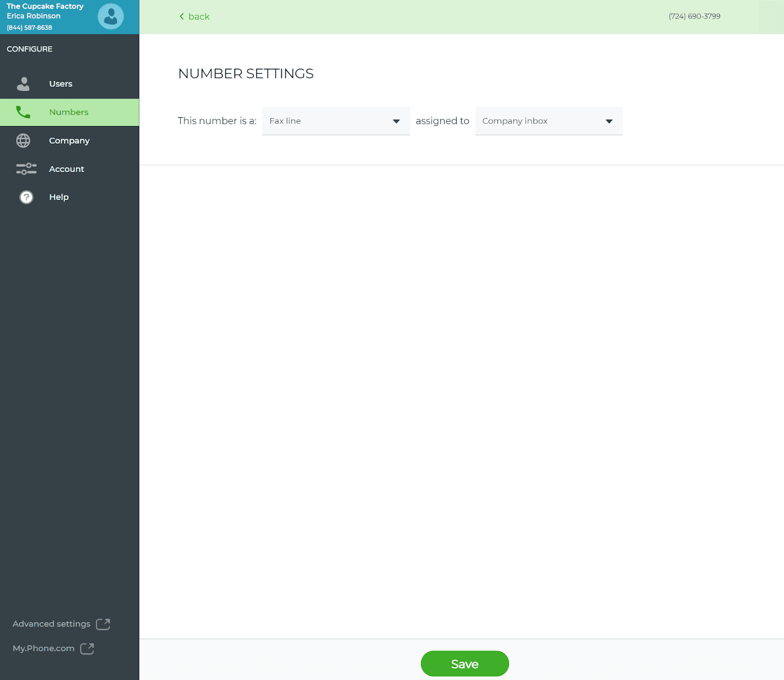This screenshot has height=680, width=784.
Task: Open the Fax line number type dropdown
Action: coord(336,121)
